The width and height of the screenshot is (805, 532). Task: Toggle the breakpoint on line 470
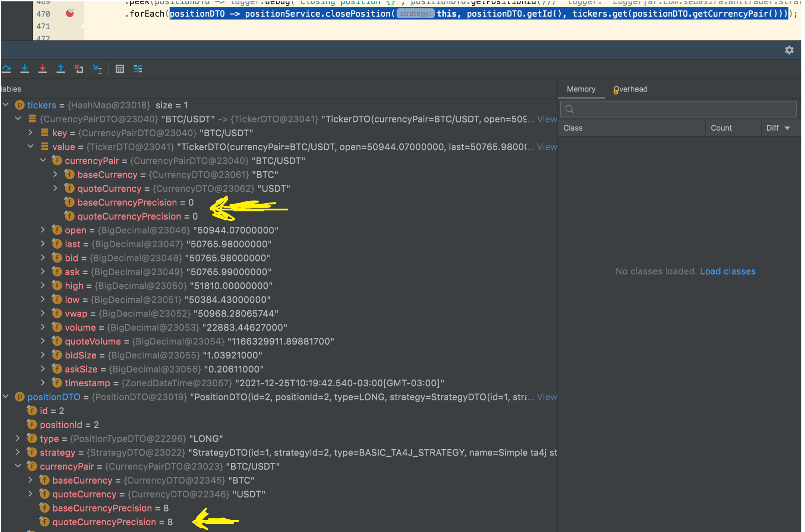70,14
